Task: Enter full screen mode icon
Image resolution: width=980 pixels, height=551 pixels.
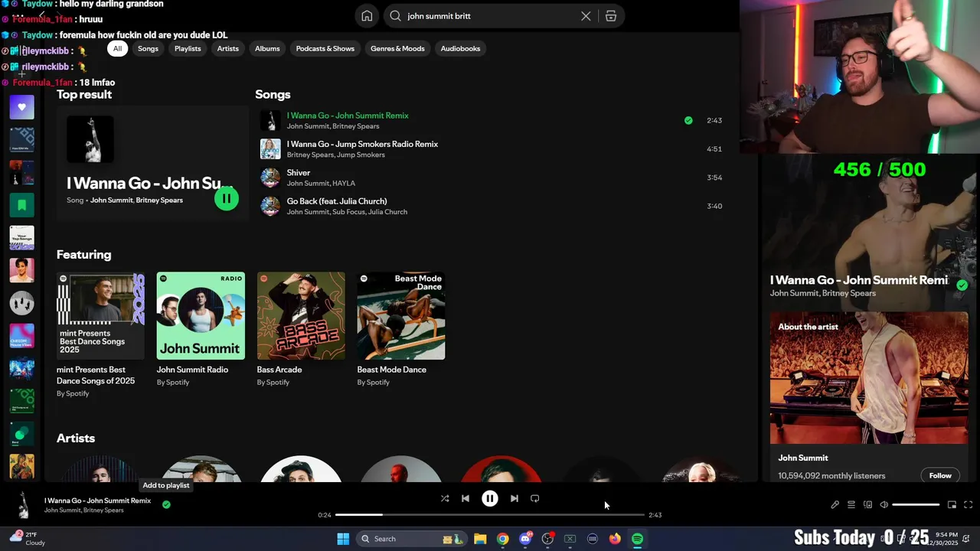Action: coord(968,505)
